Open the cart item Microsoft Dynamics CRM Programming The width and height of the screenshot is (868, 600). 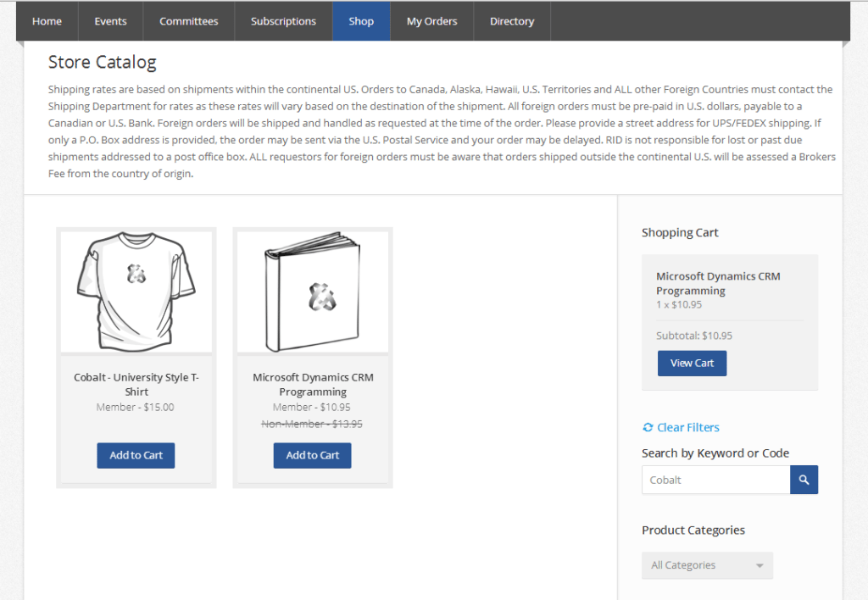click(718, 283)
